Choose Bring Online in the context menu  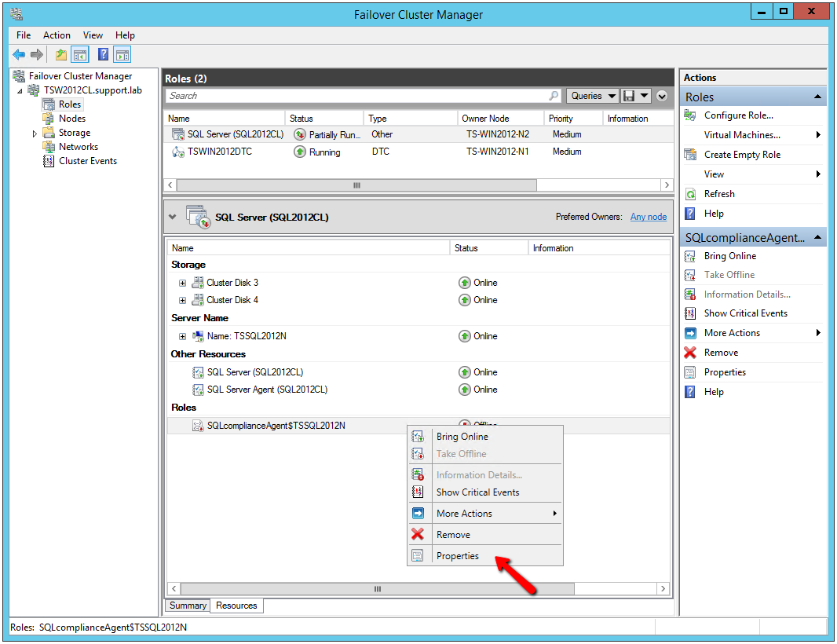[486, 437]
